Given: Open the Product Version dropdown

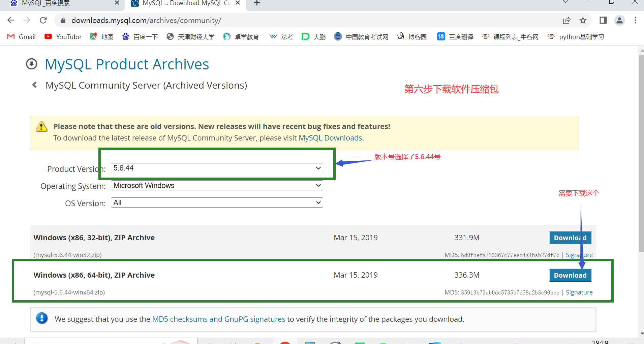Looking at the screenshot, I should (217, 168).
